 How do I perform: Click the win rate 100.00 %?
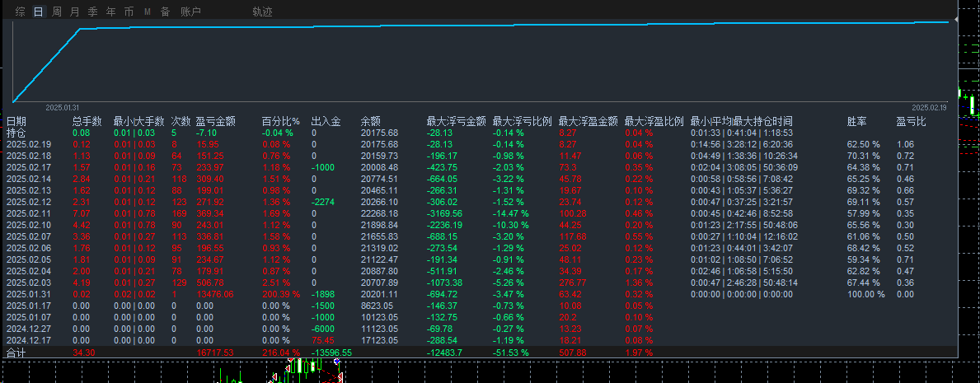(865, 294)
